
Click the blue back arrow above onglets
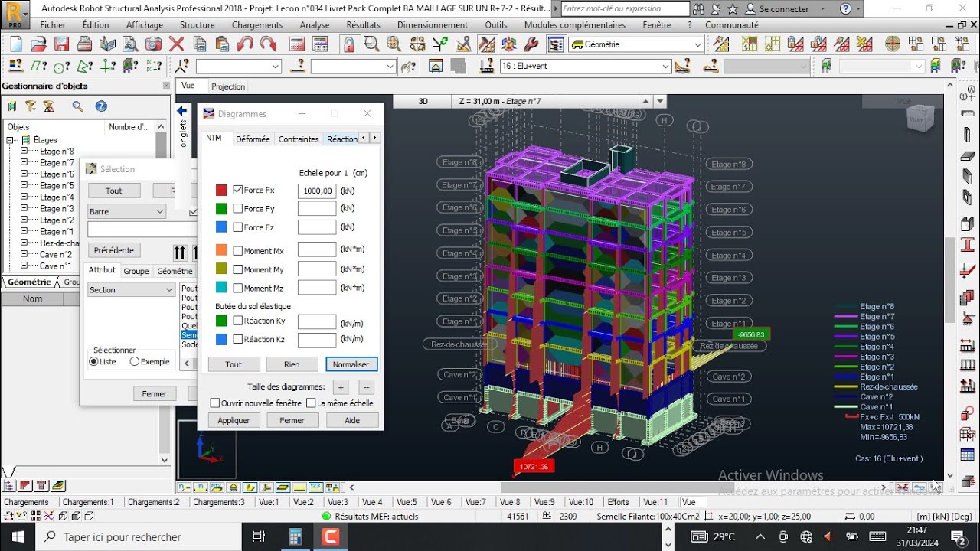tap(182, 111)
